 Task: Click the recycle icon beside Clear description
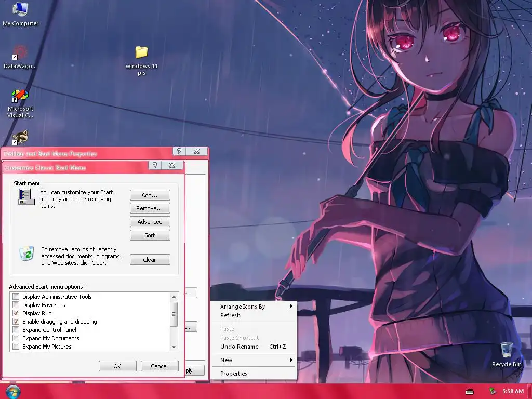point(27,254)
